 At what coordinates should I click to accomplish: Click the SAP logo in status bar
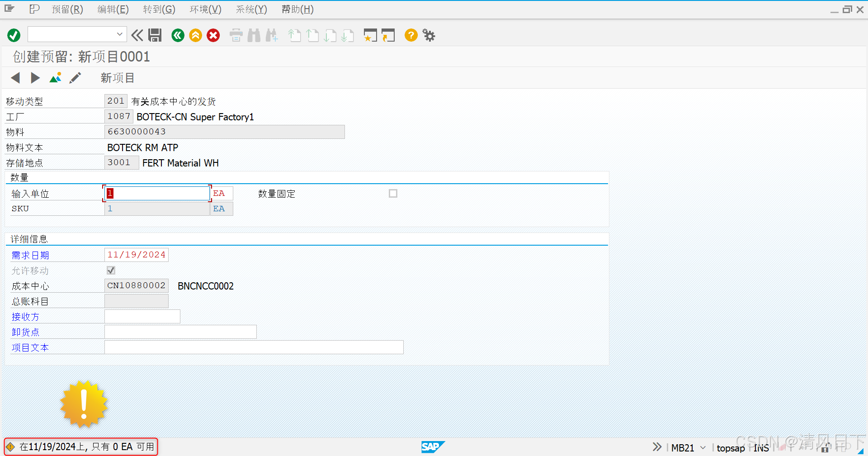[433, 447]
